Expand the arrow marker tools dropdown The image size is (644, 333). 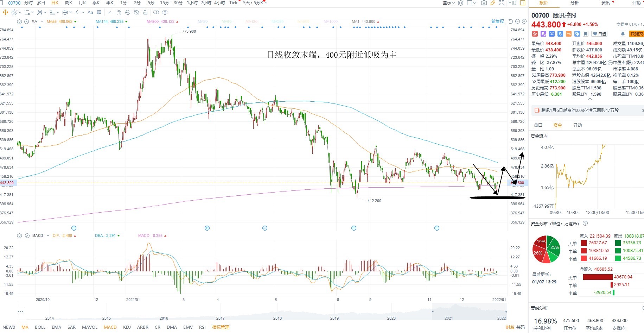pos(83,12)
